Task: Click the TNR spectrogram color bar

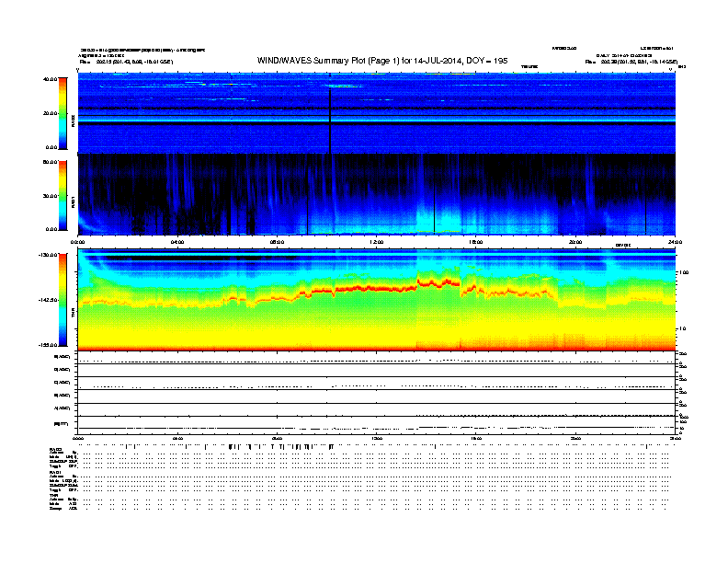Action: [x=63, y=300]
